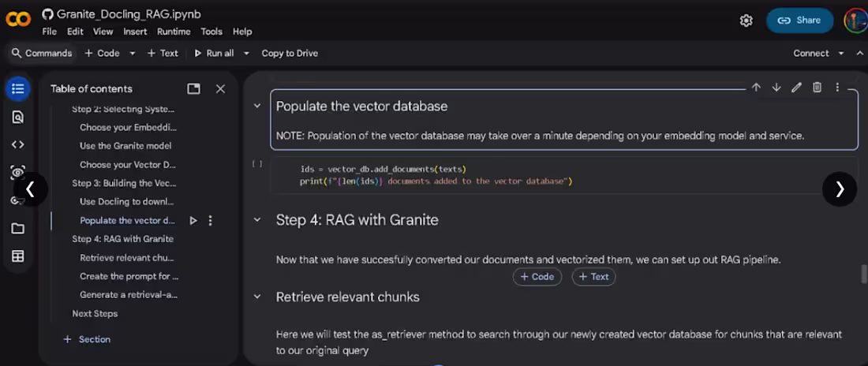The image size is (868, 366).
Task: Open the File menu
Action: 49,32
